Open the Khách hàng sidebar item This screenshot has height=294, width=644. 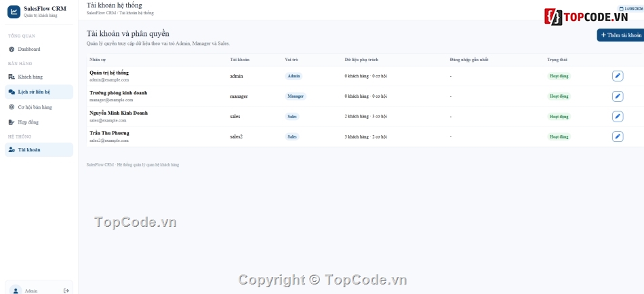pos(39,77)
